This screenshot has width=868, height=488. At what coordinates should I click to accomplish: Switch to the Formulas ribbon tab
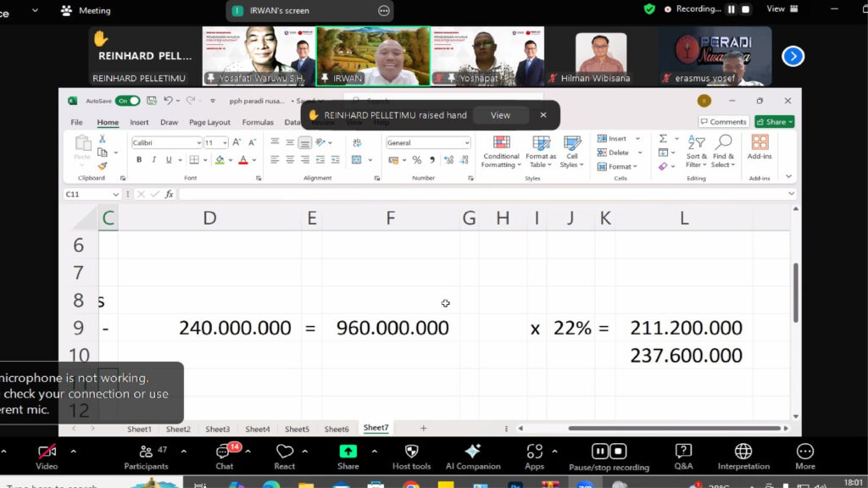[x=258, y=122]
